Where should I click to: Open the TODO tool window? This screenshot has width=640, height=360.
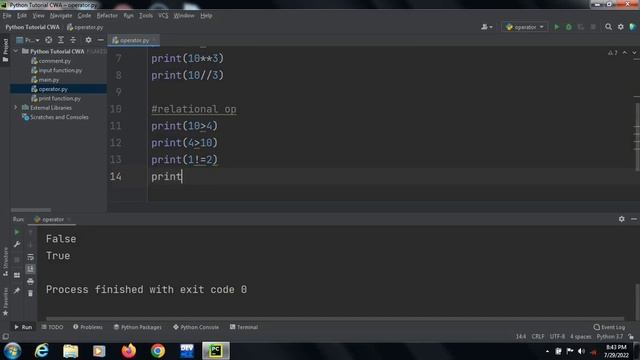pos(52,327)
